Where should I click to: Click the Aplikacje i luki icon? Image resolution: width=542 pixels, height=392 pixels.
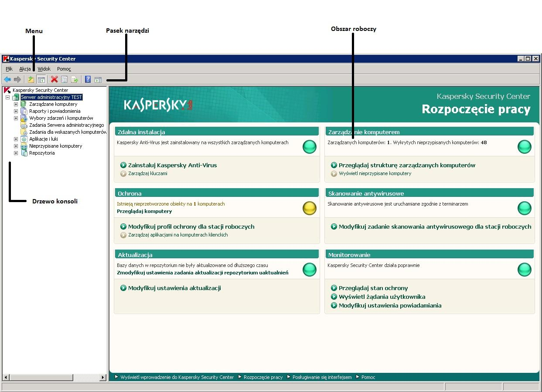(x=24, y=139)
